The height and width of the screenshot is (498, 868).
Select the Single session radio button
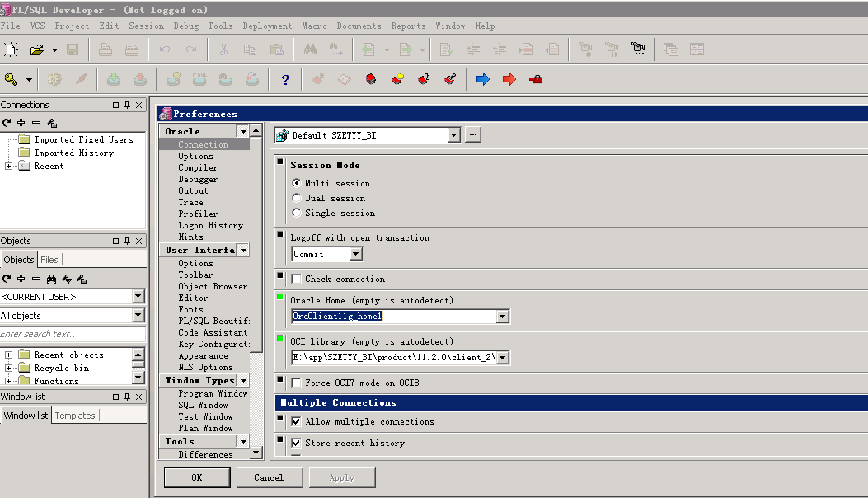tap(297, 213)
